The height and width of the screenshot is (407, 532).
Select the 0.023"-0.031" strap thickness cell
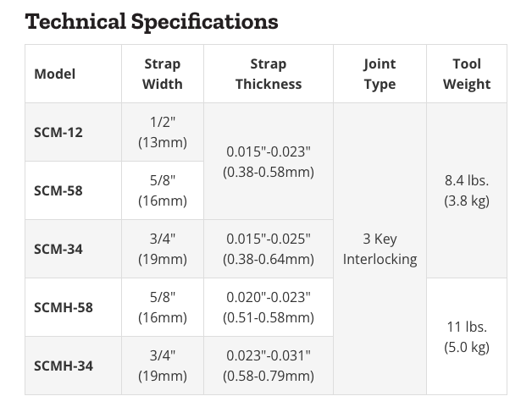coord(269,366)
